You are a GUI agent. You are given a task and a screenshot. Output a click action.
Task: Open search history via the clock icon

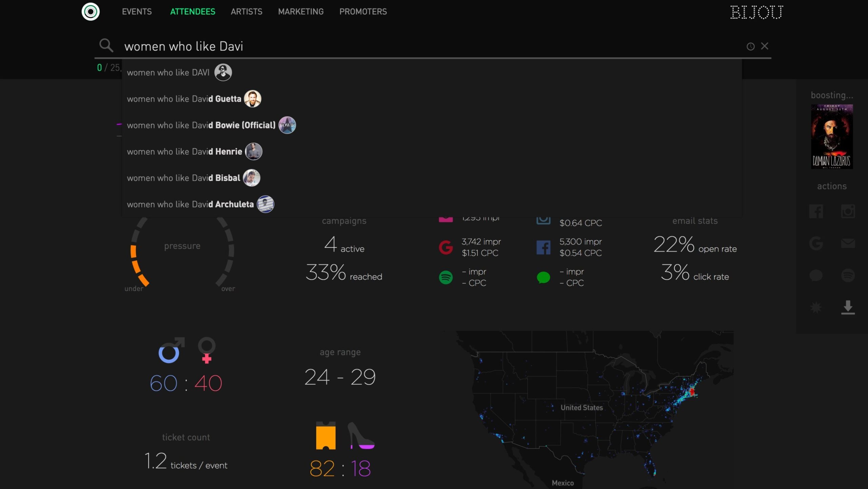pos(751,46)
